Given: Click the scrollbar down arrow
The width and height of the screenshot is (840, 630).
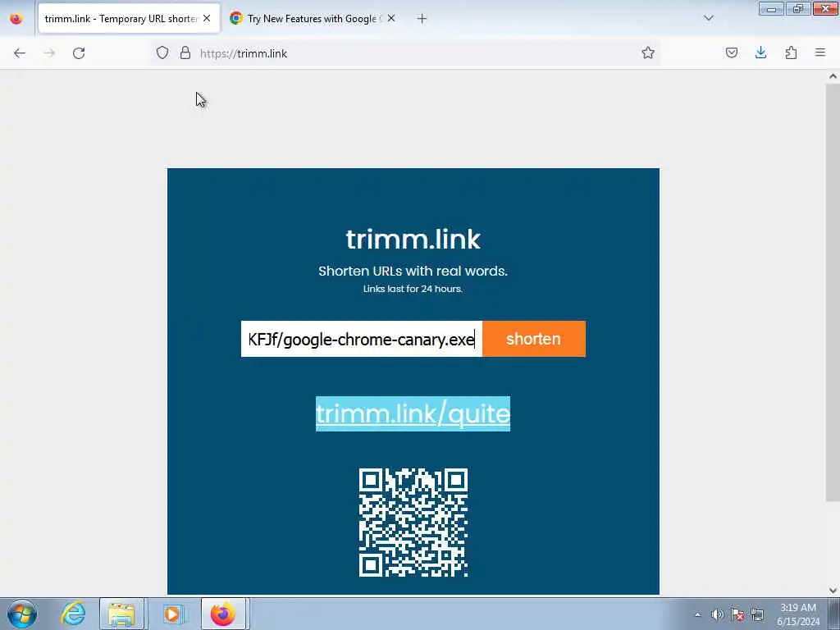Looking at the screenshot, I should coord(833,591).
